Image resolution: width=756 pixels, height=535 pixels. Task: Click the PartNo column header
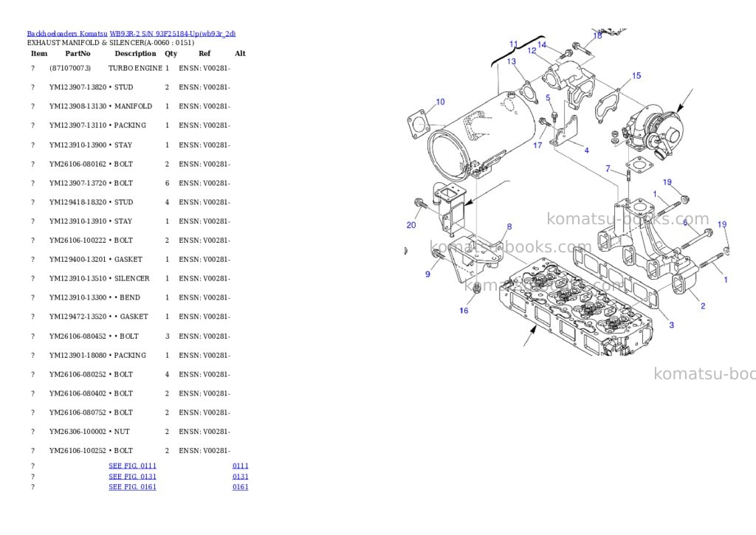(x=78, y=53)
